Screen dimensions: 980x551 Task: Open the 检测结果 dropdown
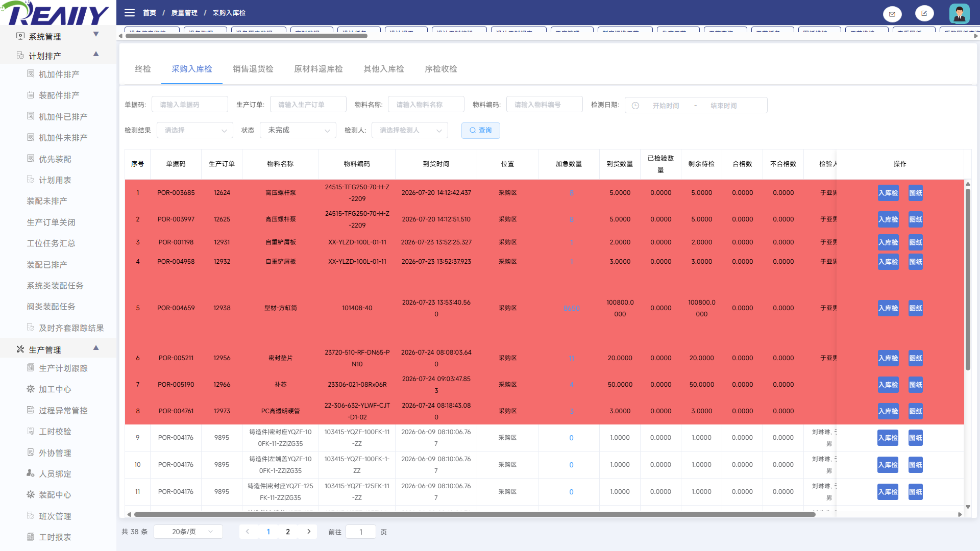[195, 130]
